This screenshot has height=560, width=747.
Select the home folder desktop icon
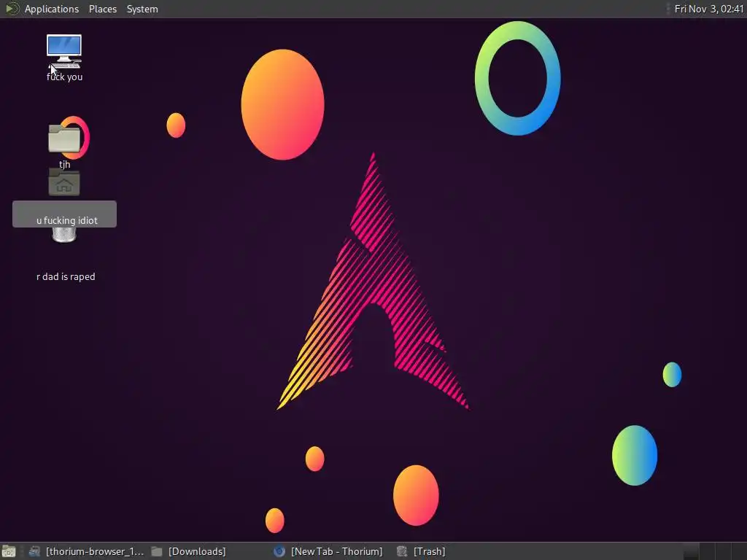(x=64, y=182)
